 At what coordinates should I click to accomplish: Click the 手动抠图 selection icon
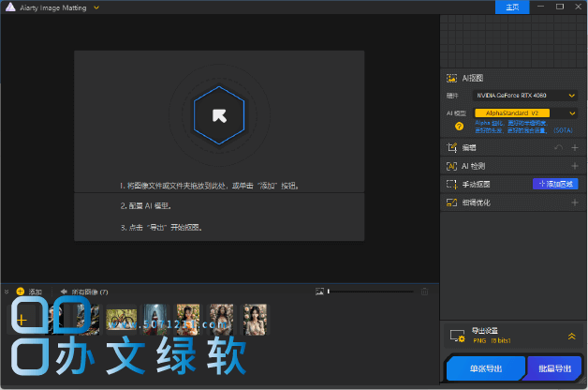tap(451, 184)
